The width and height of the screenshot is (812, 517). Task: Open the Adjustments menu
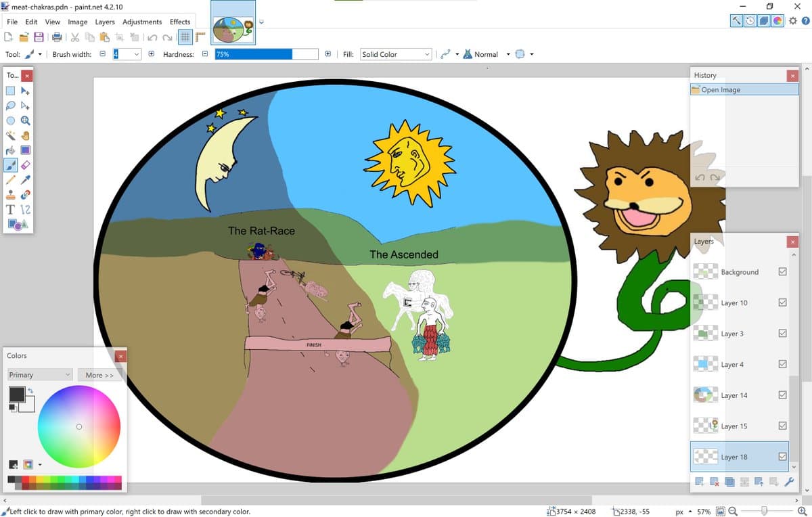(142, 22)
